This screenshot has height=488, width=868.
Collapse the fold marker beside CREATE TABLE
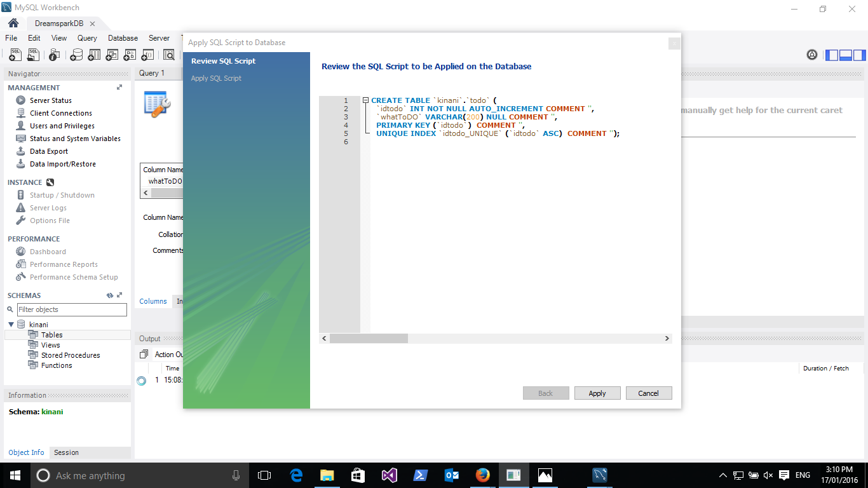point(366,101)
